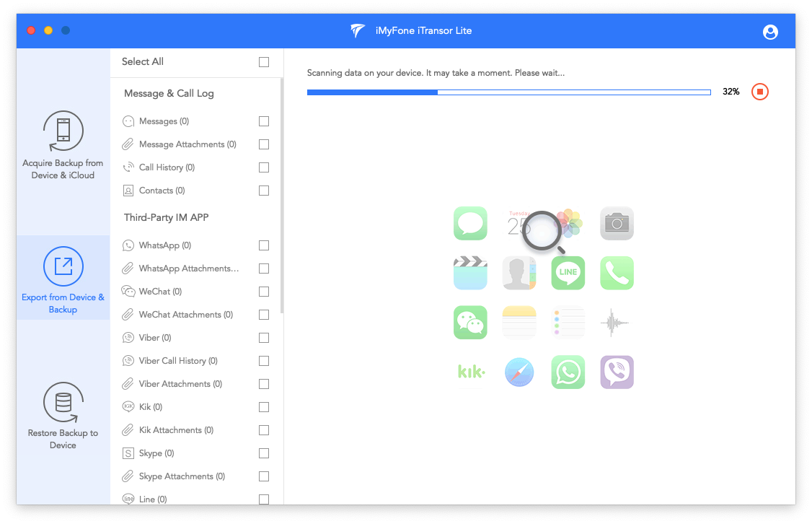Select the Call History (0) list label

pos(167,167)
